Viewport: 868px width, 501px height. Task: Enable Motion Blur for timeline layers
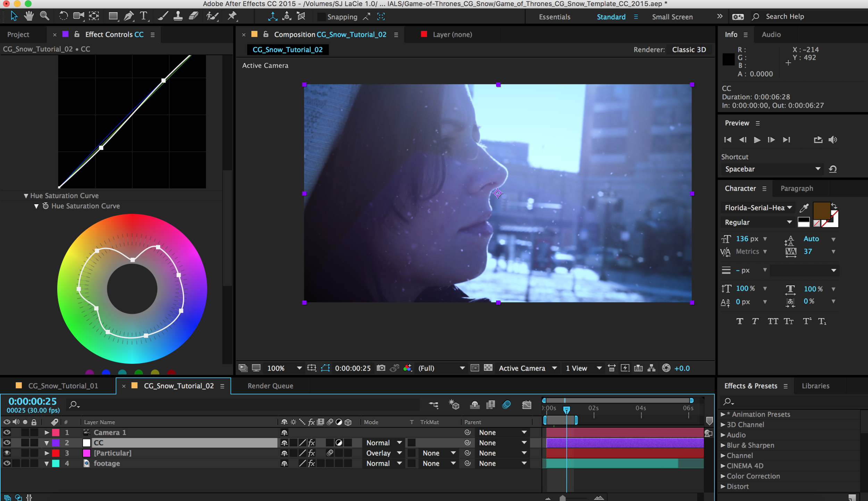[507, 404]
